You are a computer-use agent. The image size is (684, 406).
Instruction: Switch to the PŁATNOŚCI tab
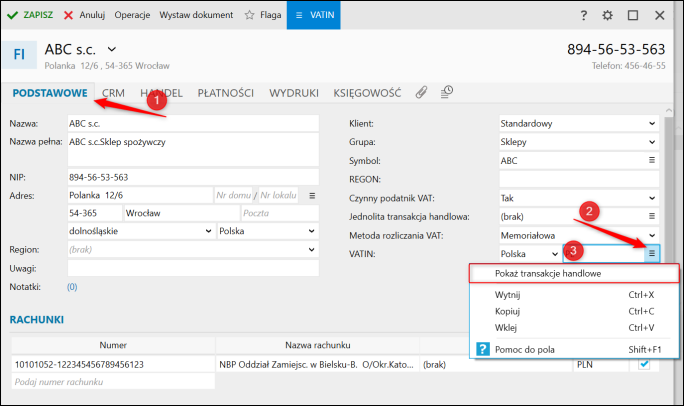(x=226, y=92)
